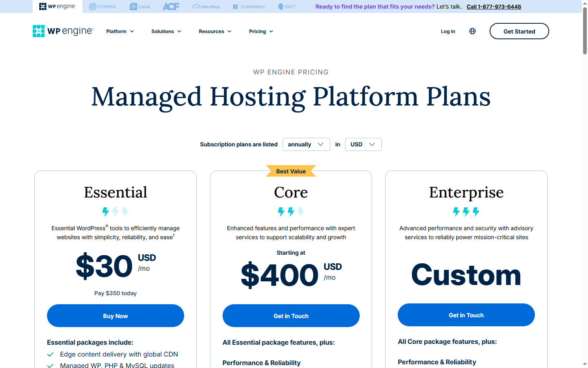This screenshot has width=588, height=368.
Task: Click the scrollbar down arrow
Action: [585, 364]
